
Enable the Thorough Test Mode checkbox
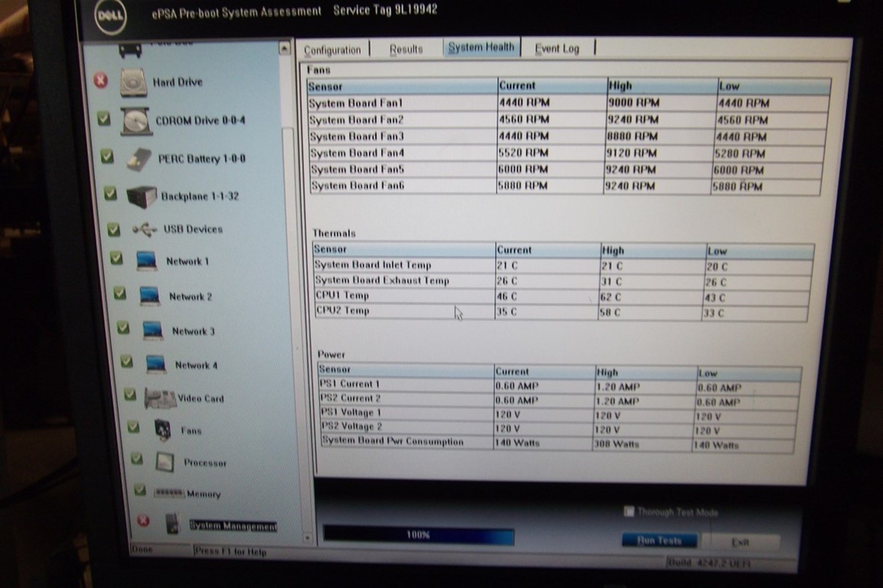click(x=629, y=511)
